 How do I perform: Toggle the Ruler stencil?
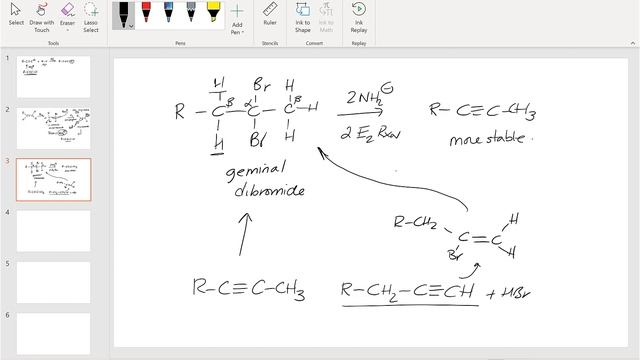270,15
